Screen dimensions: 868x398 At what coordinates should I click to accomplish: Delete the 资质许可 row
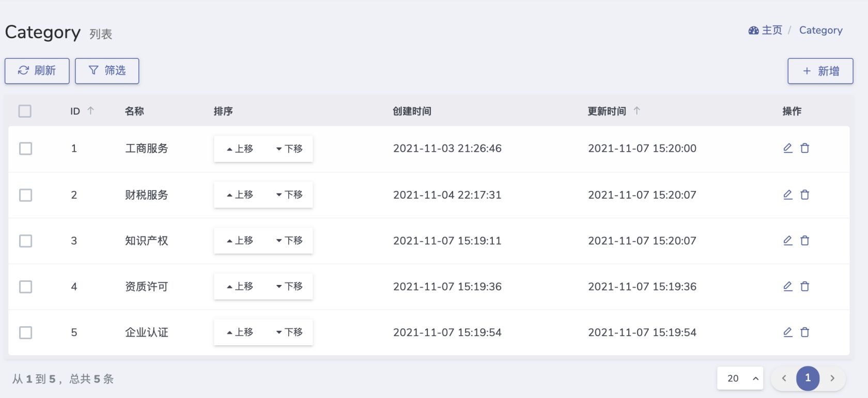[805, 286]
